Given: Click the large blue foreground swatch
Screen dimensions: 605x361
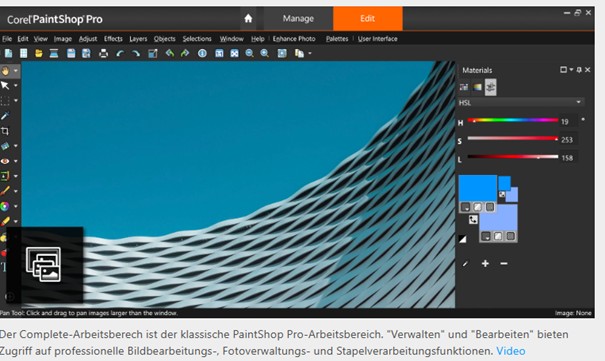Looking at the screenshot, I should click(x=478, y=188).
